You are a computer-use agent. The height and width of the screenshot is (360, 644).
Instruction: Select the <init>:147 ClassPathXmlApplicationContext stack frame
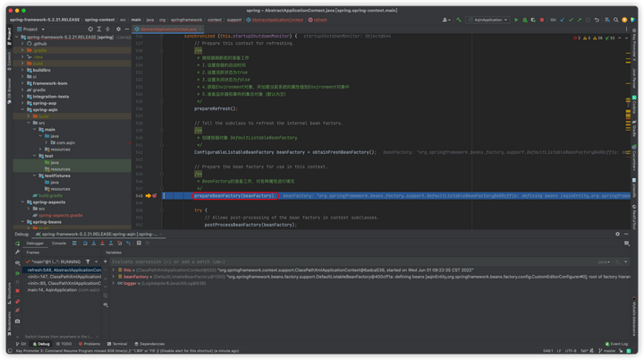[64, 277]
